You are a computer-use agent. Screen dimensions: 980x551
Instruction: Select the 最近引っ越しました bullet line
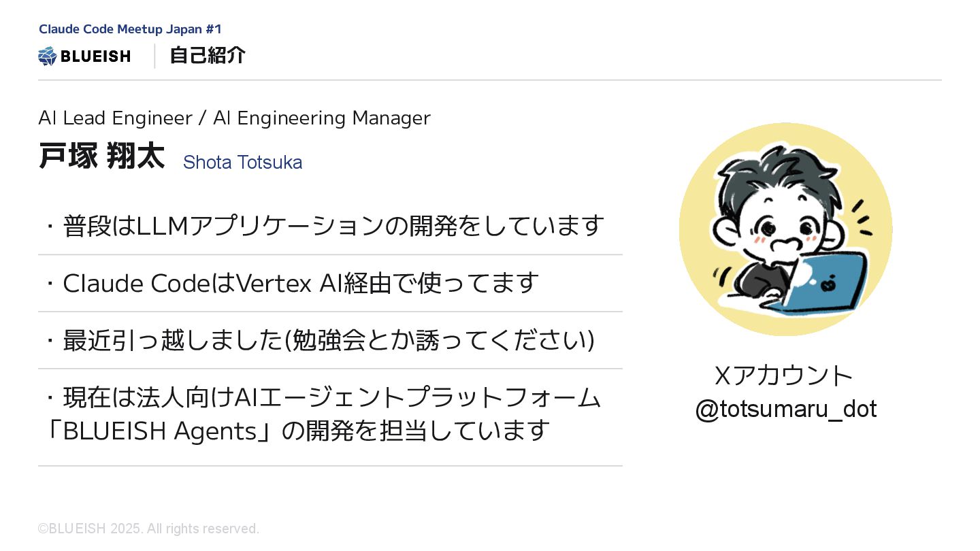pos(319,340)
